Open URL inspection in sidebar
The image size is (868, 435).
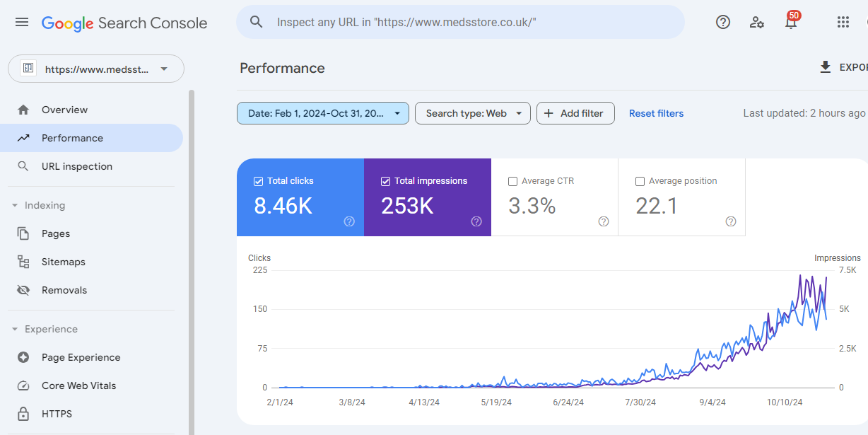click(x=92, y=166)
